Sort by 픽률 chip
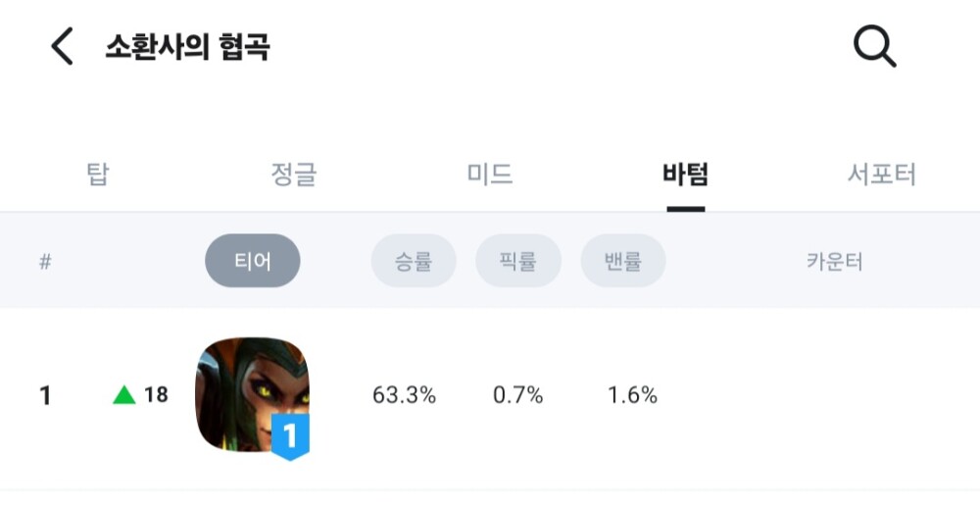Viewport: 980px width, 506px height. pyautogui.click(x=518, y=261)
